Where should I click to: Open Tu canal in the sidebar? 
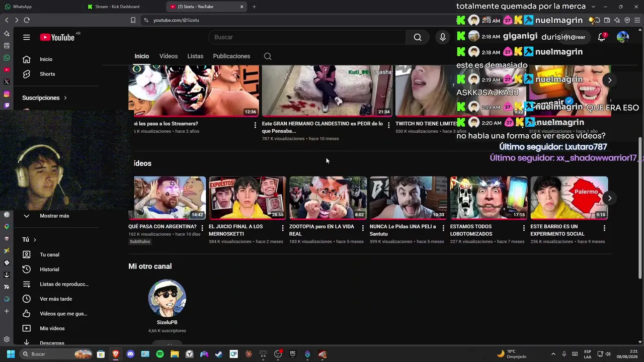tap(49, 255)
